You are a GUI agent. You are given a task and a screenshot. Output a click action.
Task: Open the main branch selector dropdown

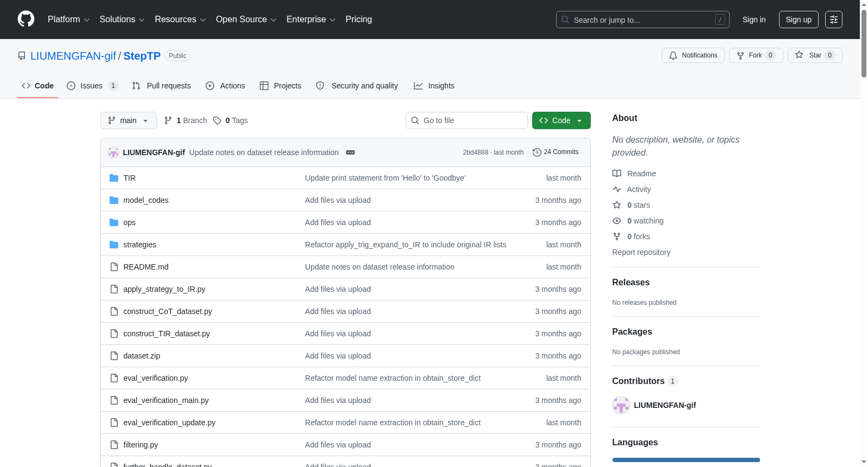pos(129,120)
